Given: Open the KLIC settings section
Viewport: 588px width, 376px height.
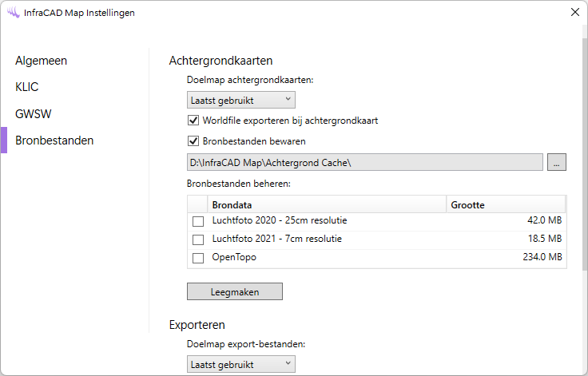Looking at the screenshot, I should [x=27, y=87].
